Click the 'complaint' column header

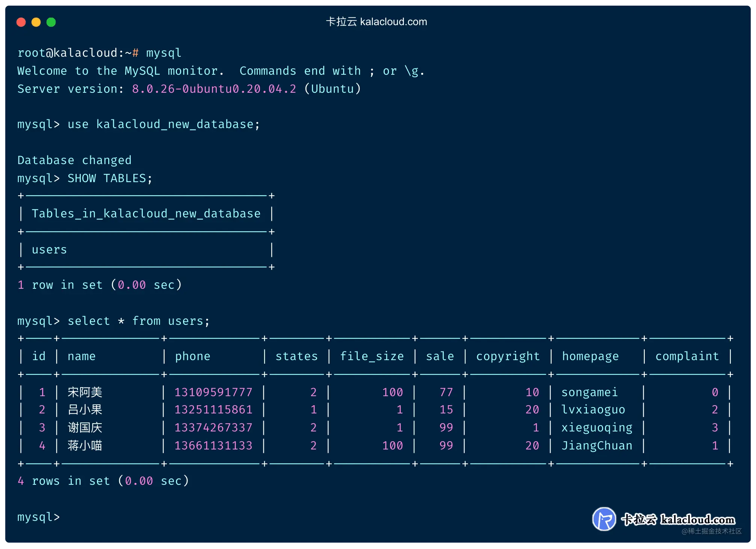point(687,356)
